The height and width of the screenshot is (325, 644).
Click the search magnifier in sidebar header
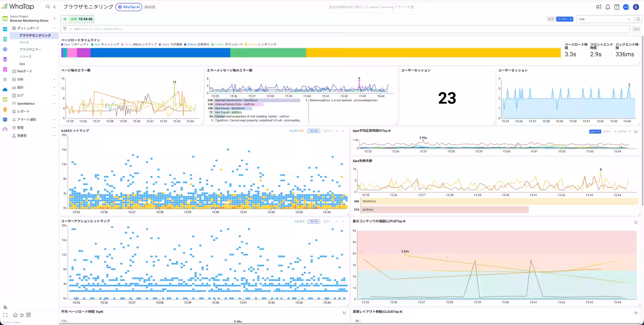pyautogui.click(x=48, y=7)
